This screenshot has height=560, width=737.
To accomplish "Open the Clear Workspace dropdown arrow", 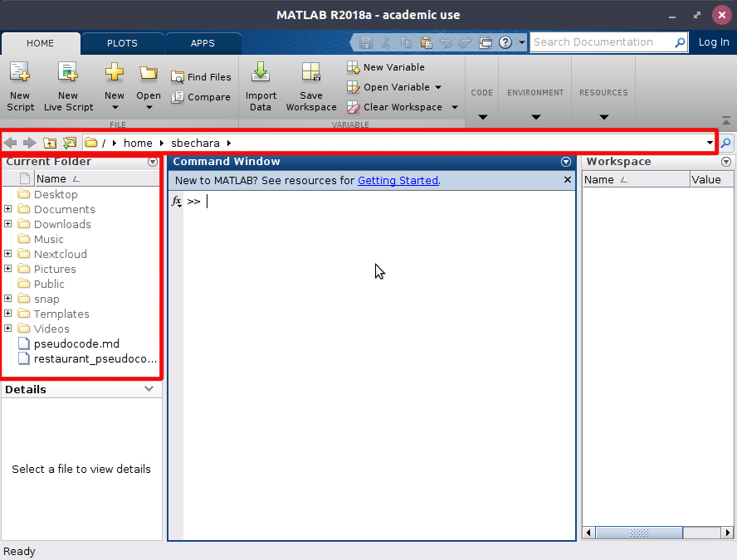I will tap(455, 108).
